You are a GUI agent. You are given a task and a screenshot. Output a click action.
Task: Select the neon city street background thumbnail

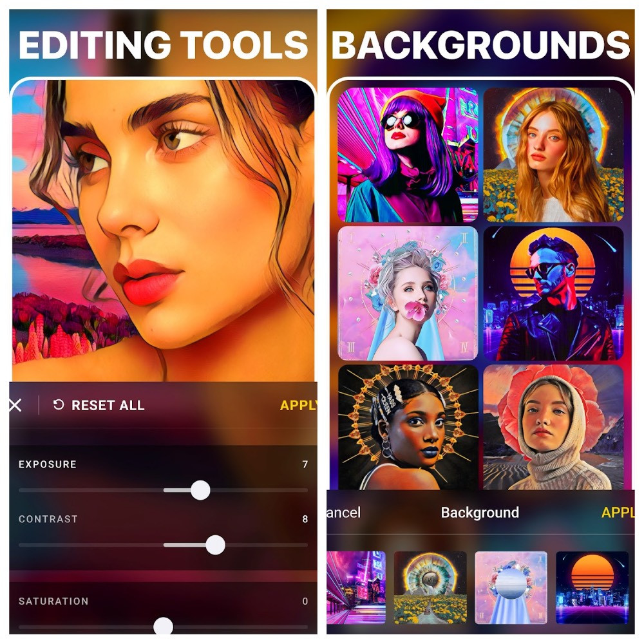click(356, 587)
